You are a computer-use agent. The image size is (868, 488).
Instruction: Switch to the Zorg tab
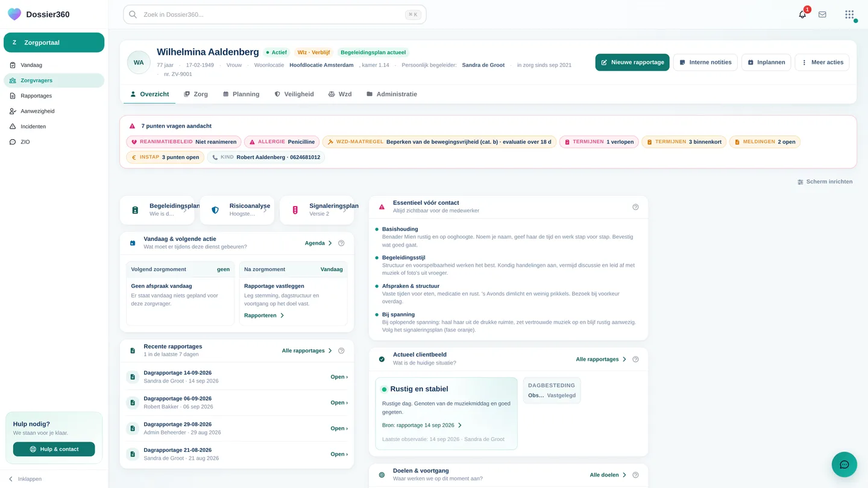[x=196, y=94]
